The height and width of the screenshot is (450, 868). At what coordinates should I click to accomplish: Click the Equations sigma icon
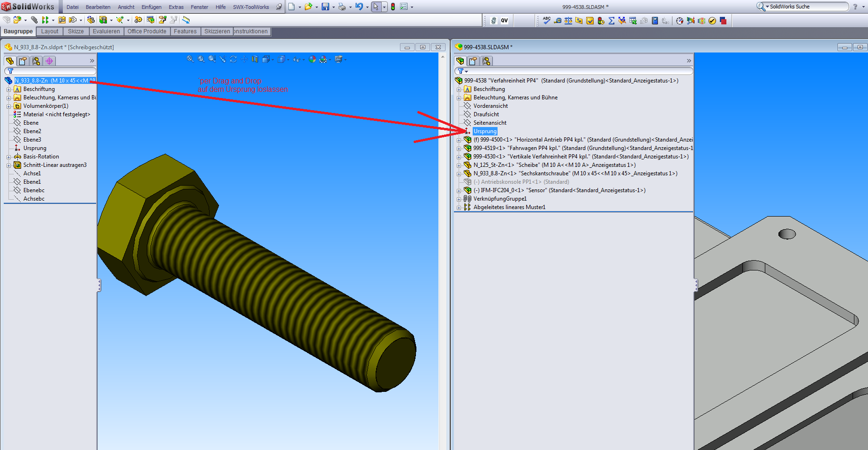[x=611, y=20]
